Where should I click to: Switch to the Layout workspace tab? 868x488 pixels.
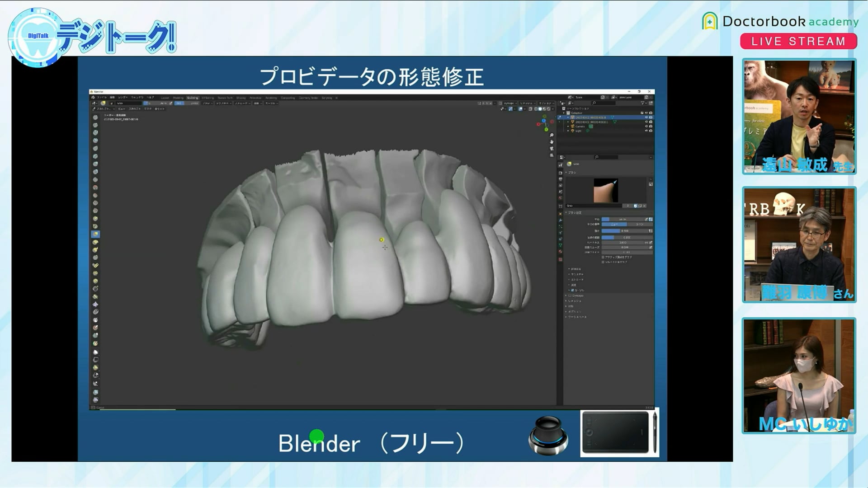165,98
